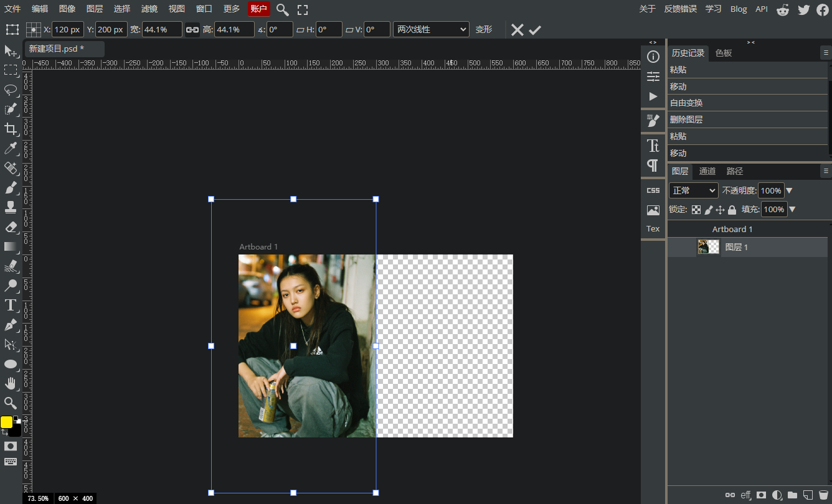This screenshot has height=504, width=832.
Task: Select the Pen tool
Action: coord(11,325)
